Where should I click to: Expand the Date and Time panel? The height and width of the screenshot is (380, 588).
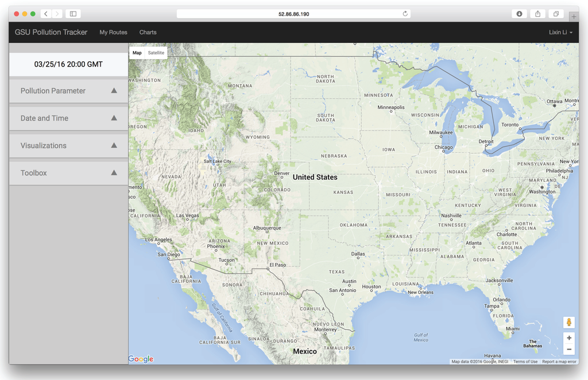[68, 118]
